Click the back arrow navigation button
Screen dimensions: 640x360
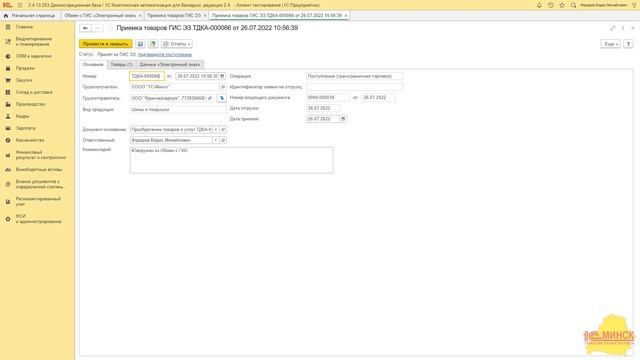[85, 28]
